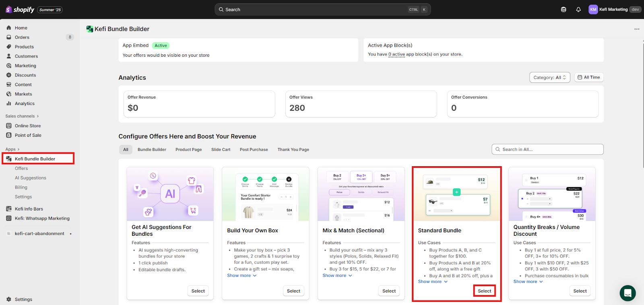This screenshot has width=644, height=305.
Task: Switch to the Post Purchase tab
Action: (x=254, y=150)
